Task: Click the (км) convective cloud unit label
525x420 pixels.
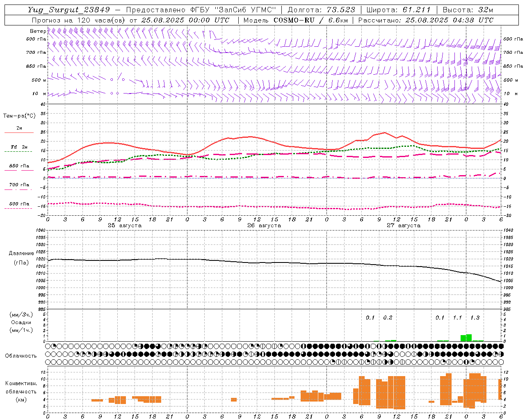Action: pos(21,399)
